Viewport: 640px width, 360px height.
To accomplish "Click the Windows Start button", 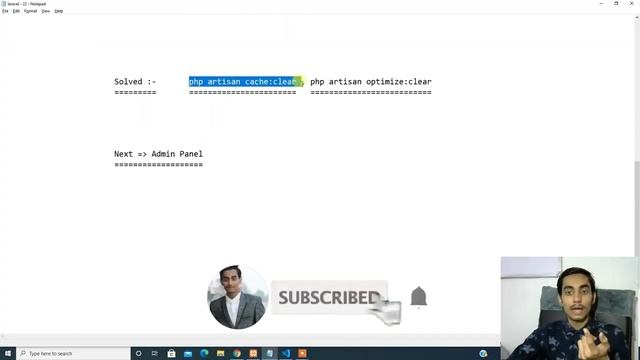I will tap(8, 353).
